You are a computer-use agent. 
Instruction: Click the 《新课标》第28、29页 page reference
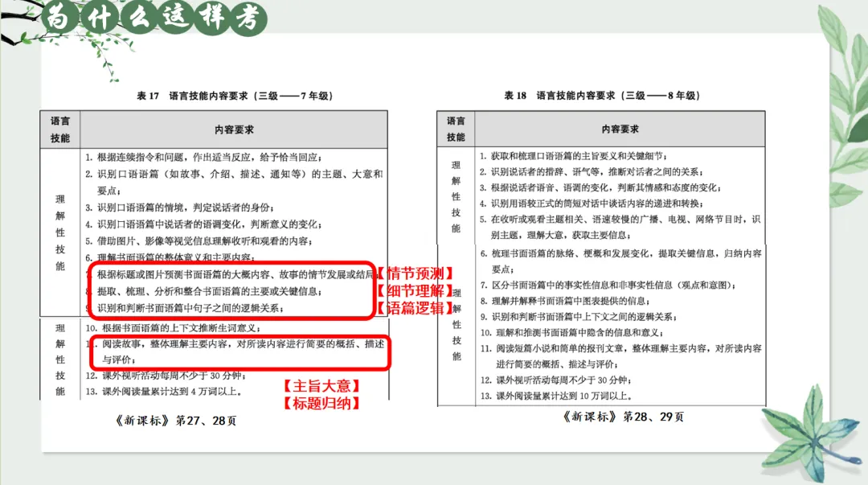point(623,417)
